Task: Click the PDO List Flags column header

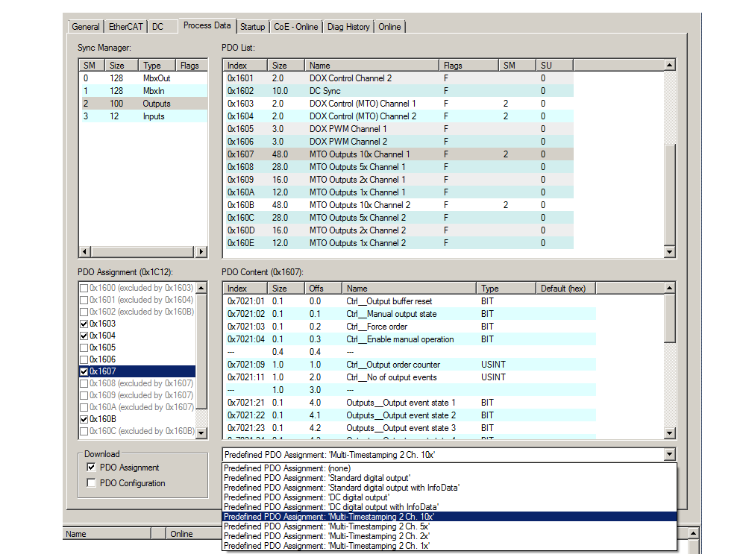Action: (x=468, y=66)
